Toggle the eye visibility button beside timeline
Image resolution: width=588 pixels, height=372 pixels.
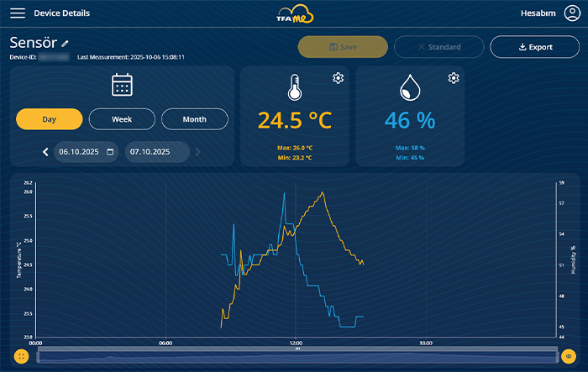[x=569, y=356]
